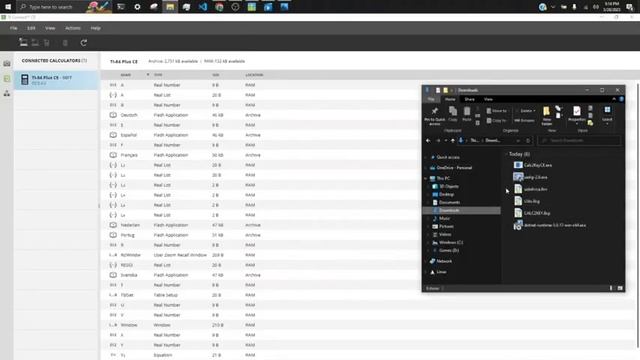Click the trash delete icon in TI Connect toolbar
The image size is (640, 360).
[65, 43]
